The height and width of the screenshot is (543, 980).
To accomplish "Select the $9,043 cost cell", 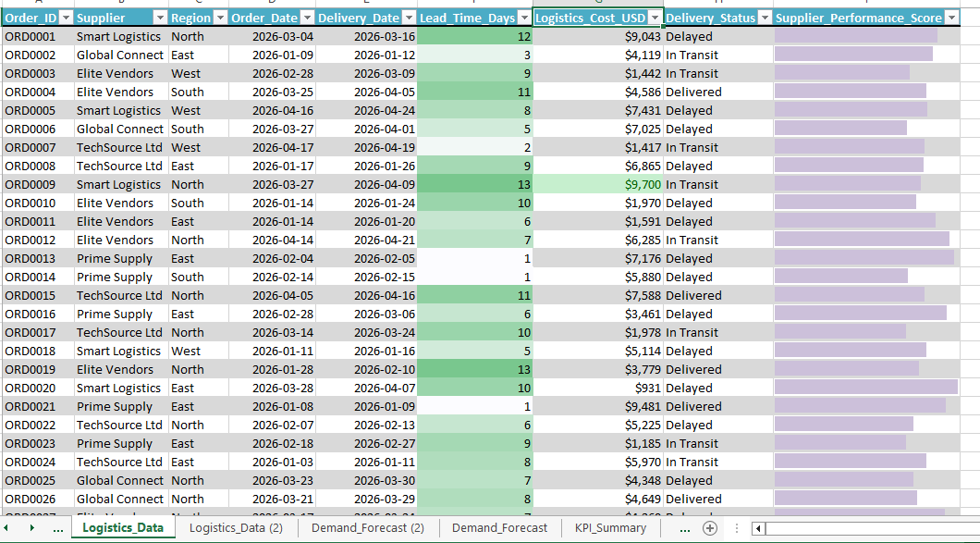I will [x=598, y=36].
